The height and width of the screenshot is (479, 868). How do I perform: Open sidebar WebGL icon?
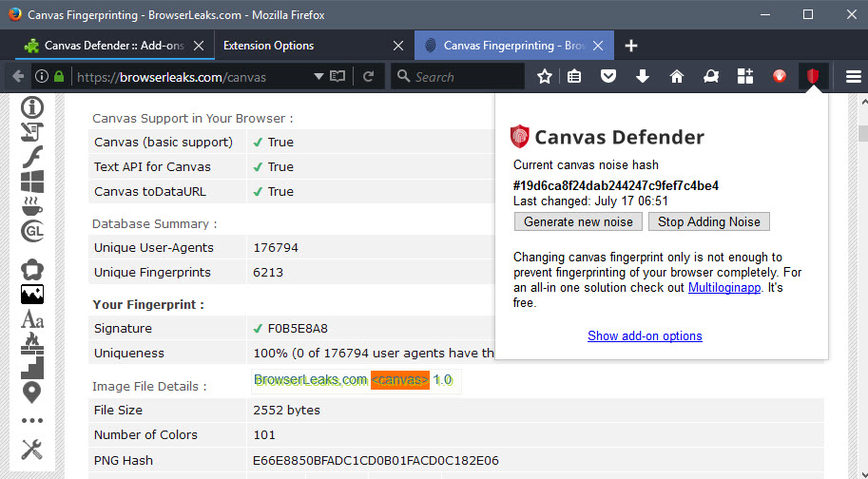point(32,231)
